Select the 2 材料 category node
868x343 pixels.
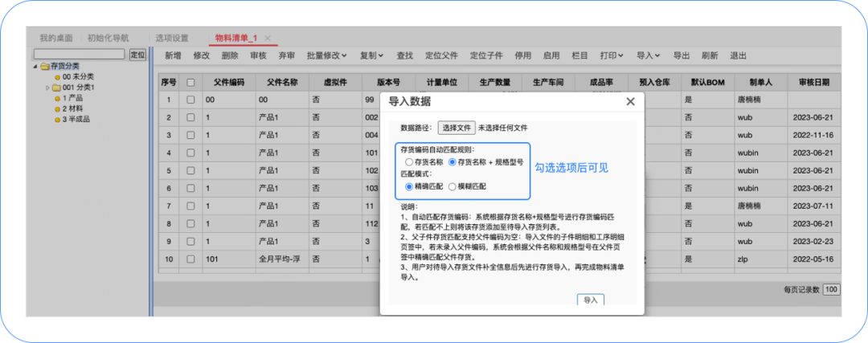coord(72,108)
